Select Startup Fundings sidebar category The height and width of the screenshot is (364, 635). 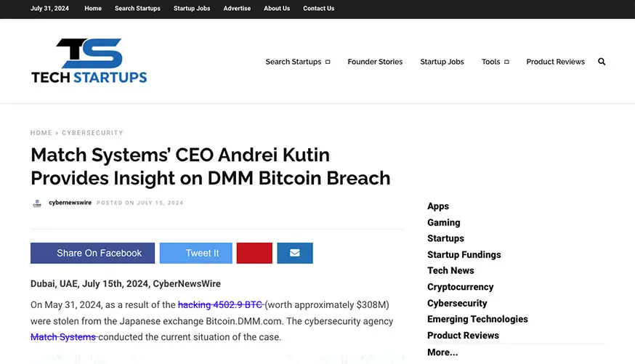464,254
